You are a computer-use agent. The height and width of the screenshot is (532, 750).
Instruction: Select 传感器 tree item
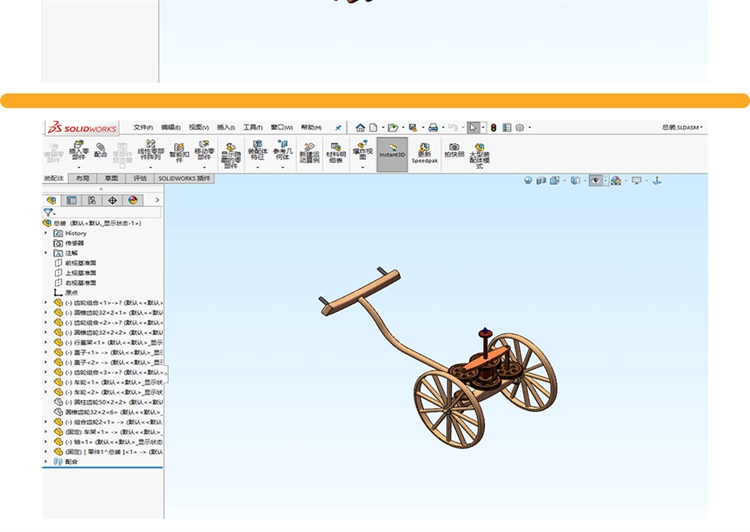point(75,243)
